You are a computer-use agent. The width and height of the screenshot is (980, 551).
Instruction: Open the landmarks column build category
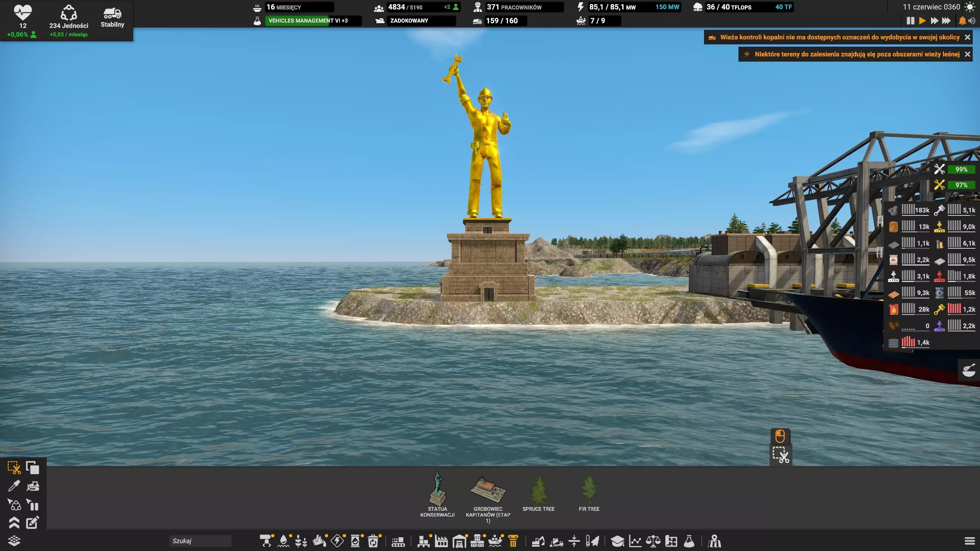coord(513,541)
